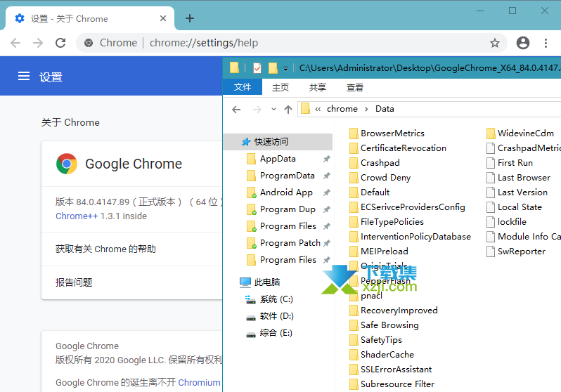This screenshot has height=392, width=561.
Task: Expand the hidden breadcrumb path chevrons
Action: click(318, 109)
